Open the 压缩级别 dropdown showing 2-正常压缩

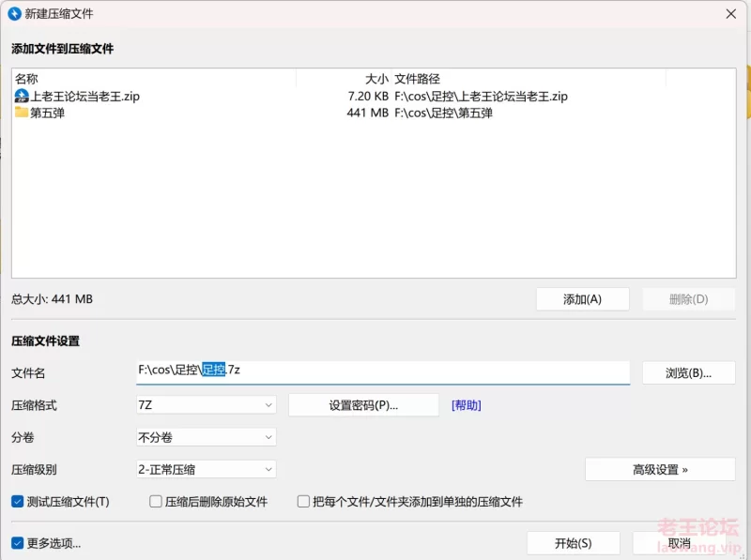tap(205, 469)
